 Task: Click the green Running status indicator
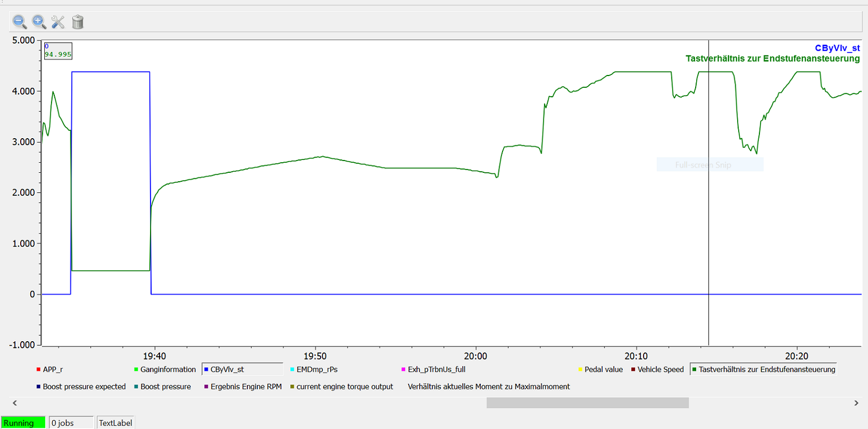coord(23,423)
